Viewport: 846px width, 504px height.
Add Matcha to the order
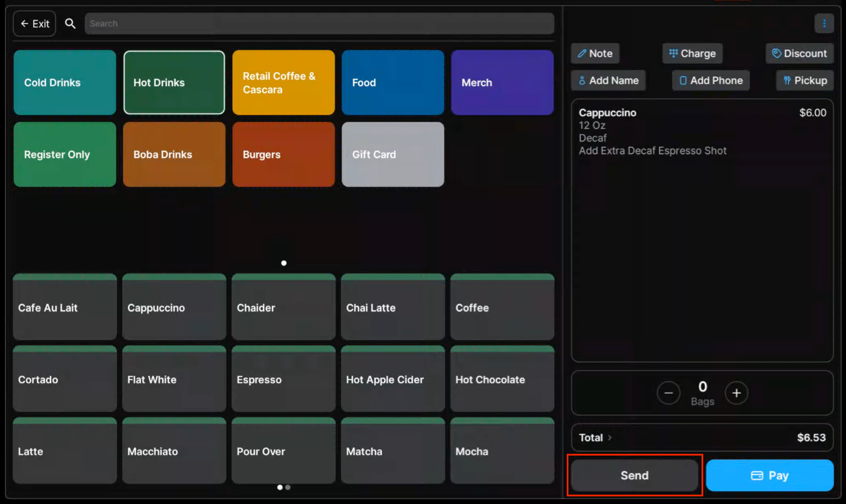tap(393, 451)
